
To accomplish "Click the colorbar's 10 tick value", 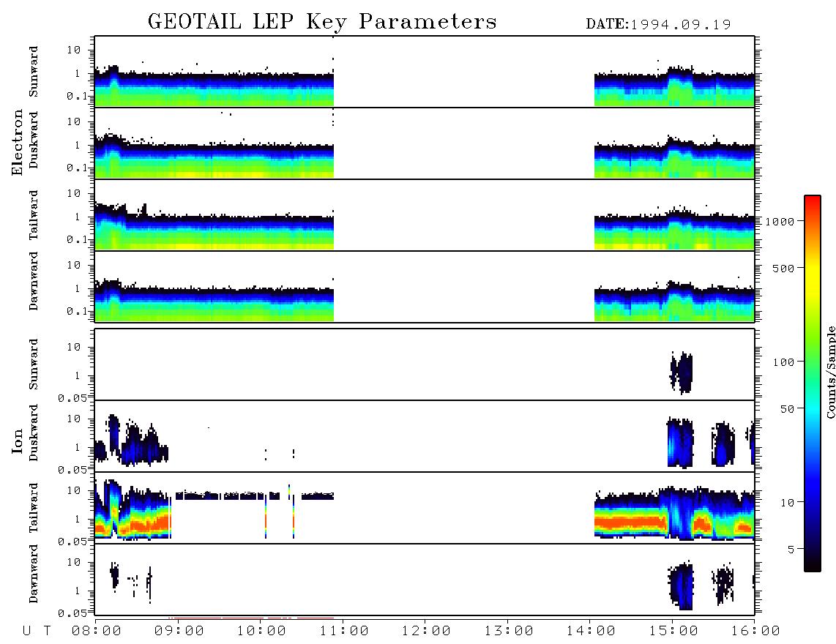I will coord(788,503).
